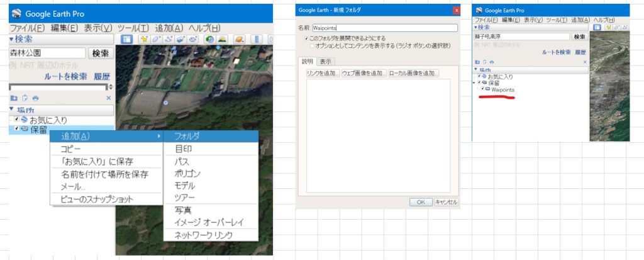Viewport: 644px width, 260px height.
Task: Select the Add Polygon toolbar icon
Action: click(157, 40)
